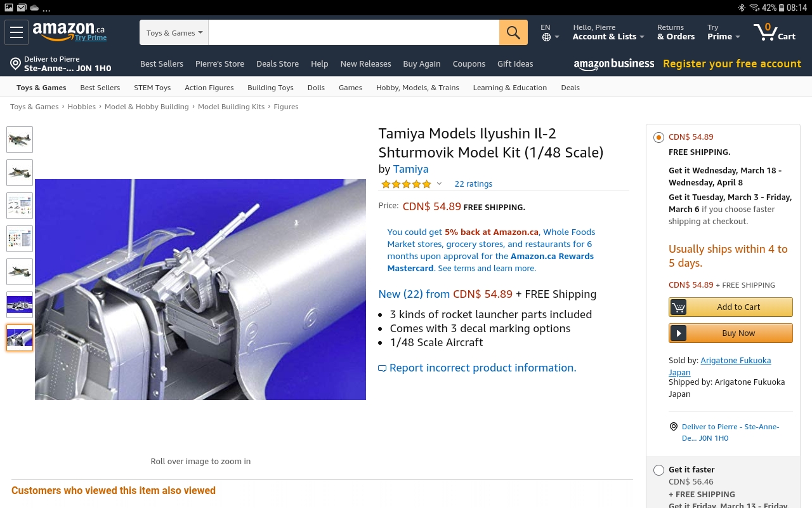Go to the Action Figures category tab

coord(209,88)
